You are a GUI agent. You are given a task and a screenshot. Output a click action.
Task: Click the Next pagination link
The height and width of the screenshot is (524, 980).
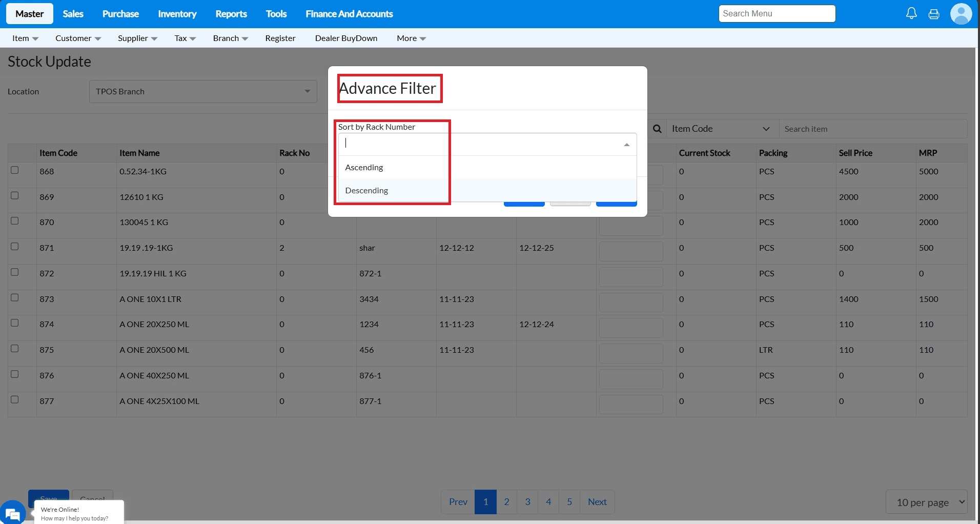click(597, 502)
